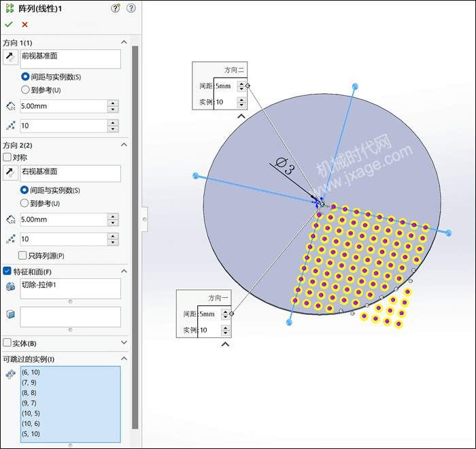The height and width of the screenshot is (449, 476).
Task: Increase Direction 1 spacing 5.00mm spinner up
Action: (113, 103)
